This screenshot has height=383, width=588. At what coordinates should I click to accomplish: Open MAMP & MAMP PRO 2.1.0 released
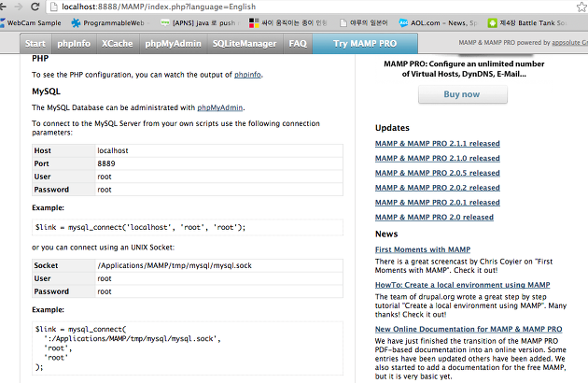[x=437, y=158]
